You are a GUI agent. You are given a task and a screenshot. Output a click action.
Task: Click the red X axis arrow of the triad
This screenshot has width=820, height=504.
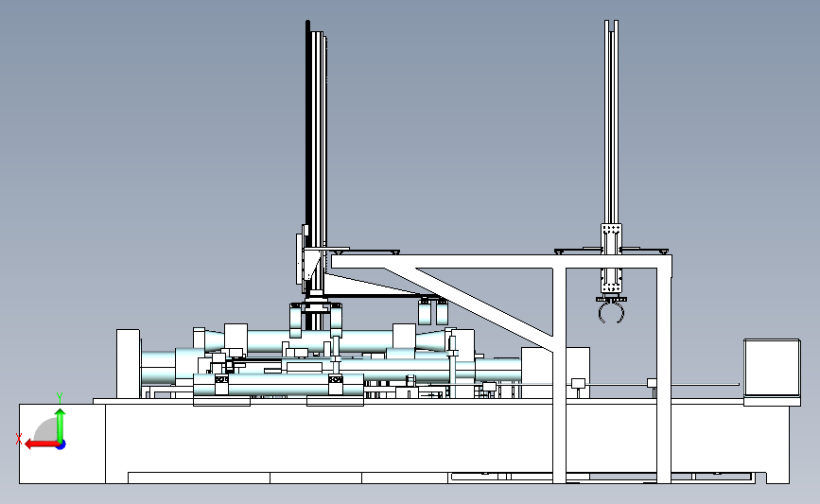tap(41, 444)
